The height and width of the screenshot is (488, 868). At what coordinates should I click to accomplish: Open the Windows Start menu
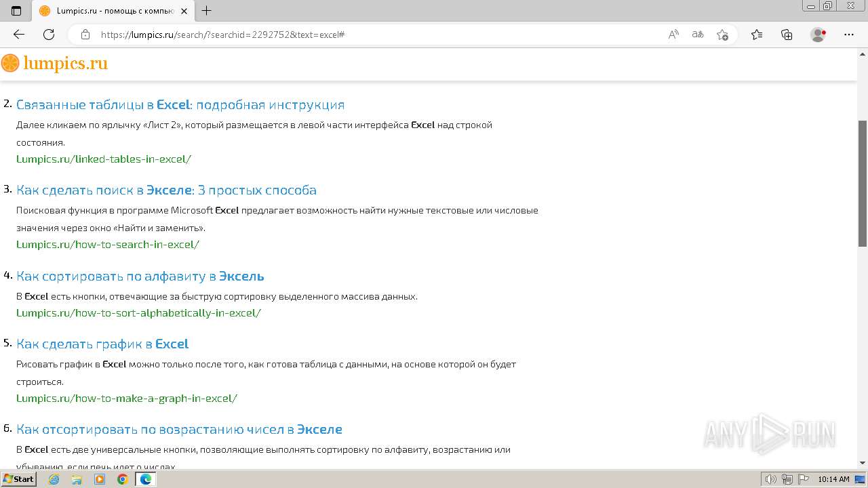click(18, 479)
